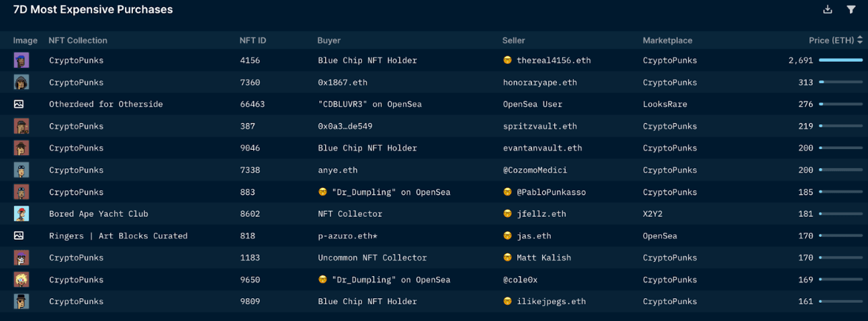The height and width of the screenshot is (321, 868).
Task: Click the Otherdeed 66463 image placeholder icon
Action: [19, 104]
